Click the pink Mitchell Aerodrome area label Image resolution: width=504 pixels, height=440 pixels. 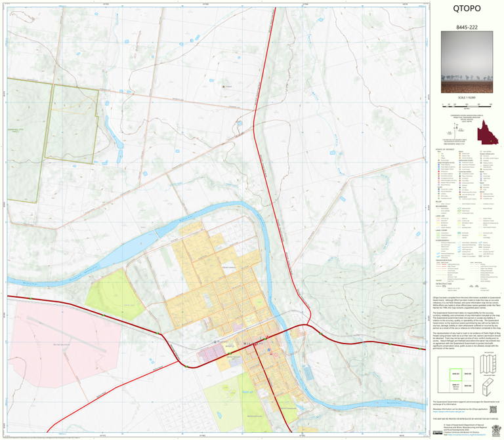[61, 344]
